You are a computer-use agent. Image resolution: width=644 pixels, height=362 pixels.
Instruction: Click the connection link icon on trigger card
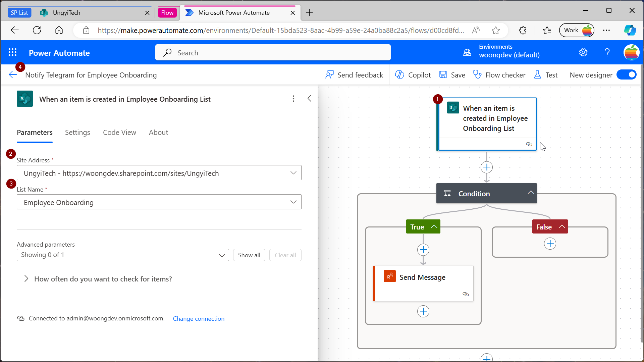click(x=529, y=144)
